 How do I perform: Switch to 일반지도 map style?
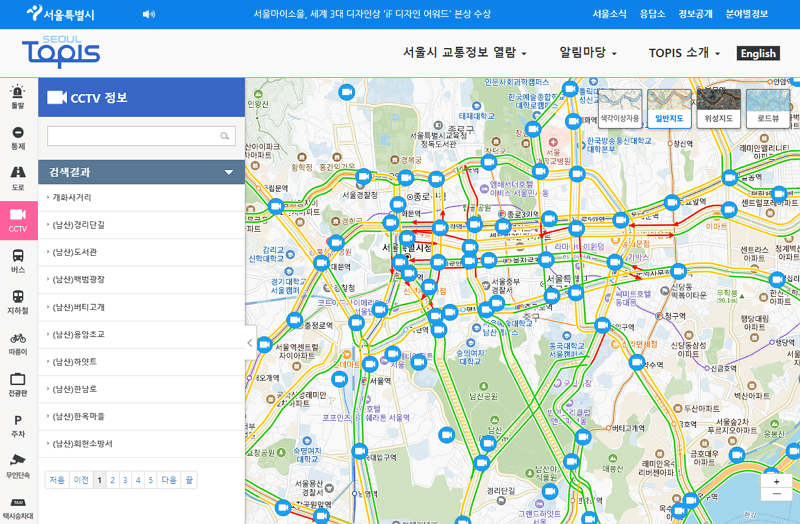click(669, 109)
